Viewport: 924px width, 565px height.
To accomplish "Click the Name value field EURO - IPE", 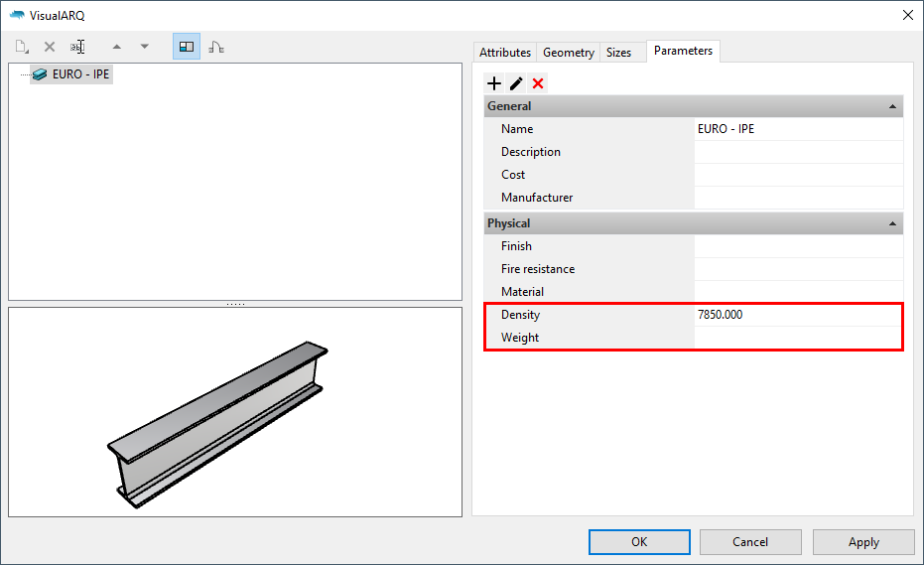I will [799, 129].
